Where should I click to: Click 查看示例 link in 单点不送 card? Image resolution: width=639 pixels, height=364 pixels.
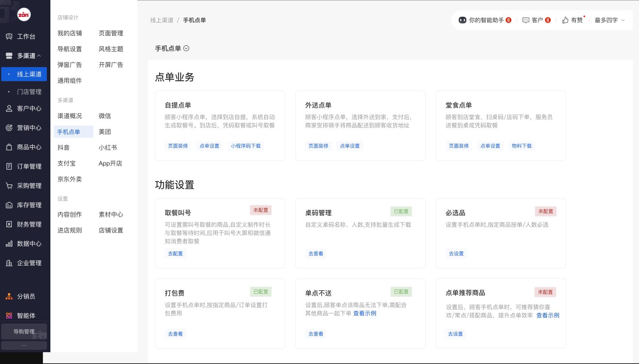(x=365, y=313)
